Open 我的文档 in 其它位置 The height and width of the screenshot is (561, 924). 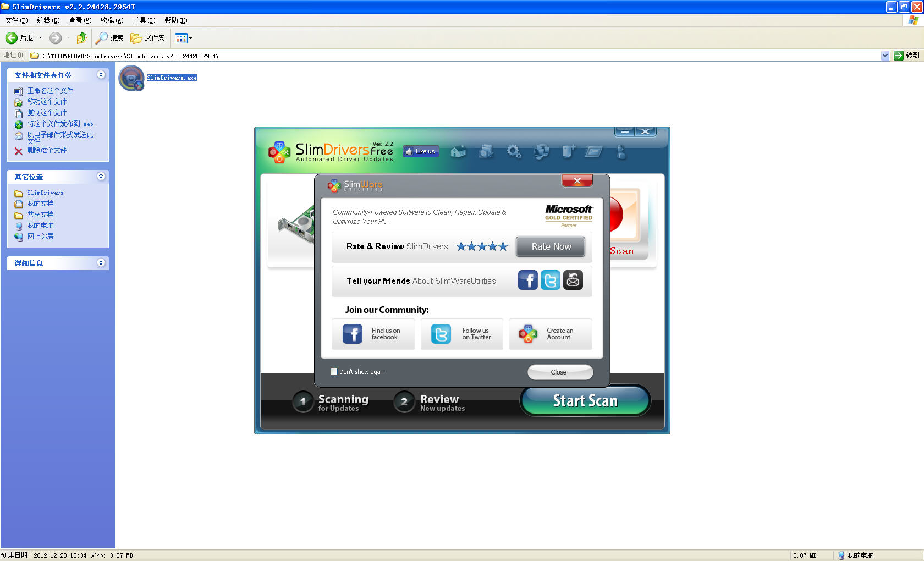coord(40,204)
